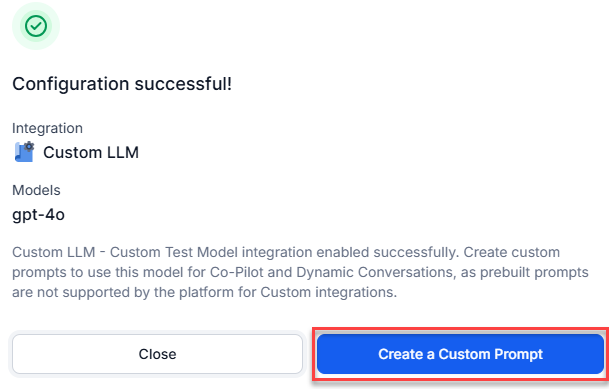Click the Custom LLM integration icon
The image size is (609, 389).
tap(24, 152)
